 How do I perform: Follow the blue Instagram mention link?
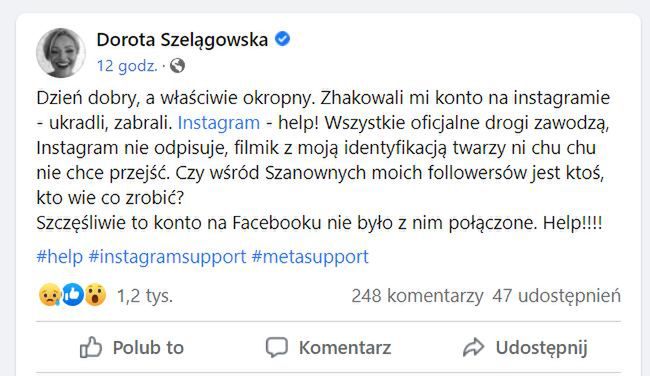[218, 123]
